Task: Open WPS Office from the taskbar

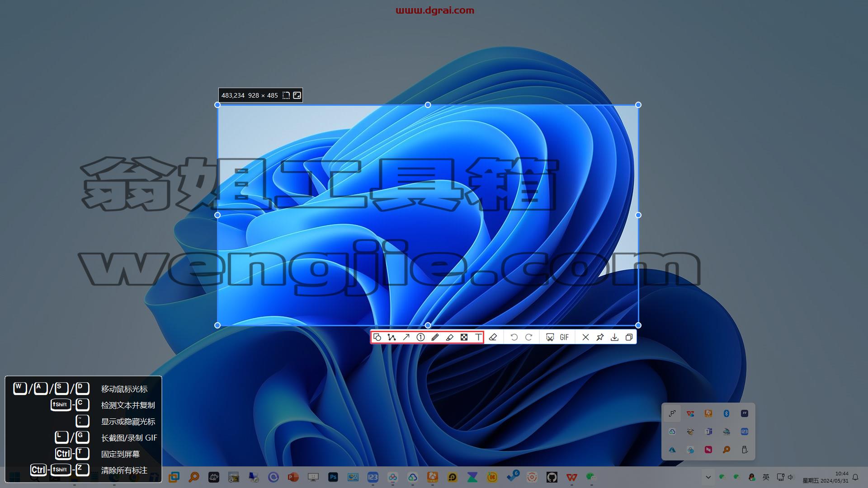Action: [572, 477]
